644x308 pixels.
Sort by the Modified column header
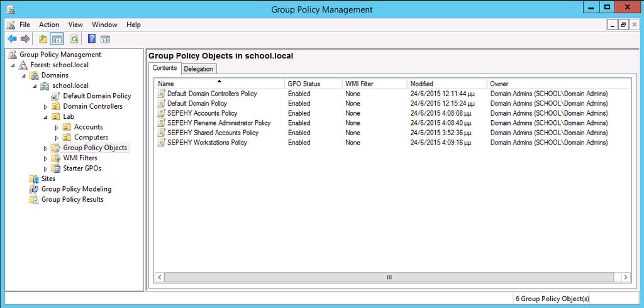point(447,84)
